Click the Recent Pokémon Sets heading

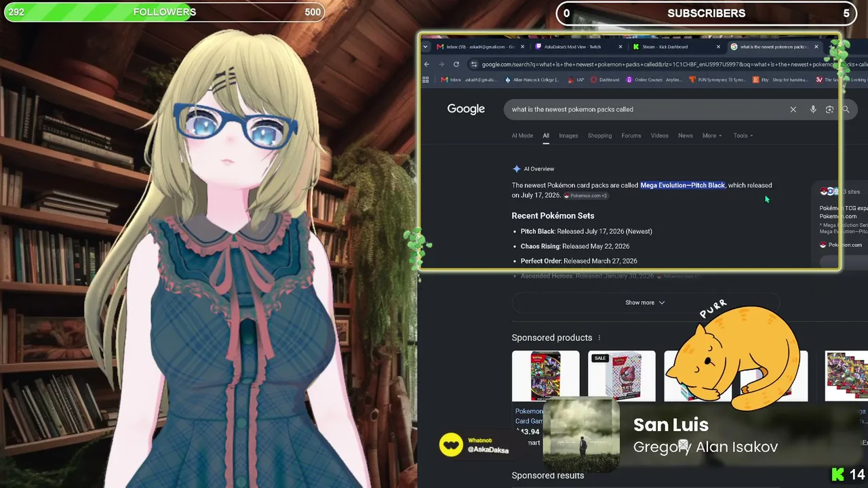(553, 216)
